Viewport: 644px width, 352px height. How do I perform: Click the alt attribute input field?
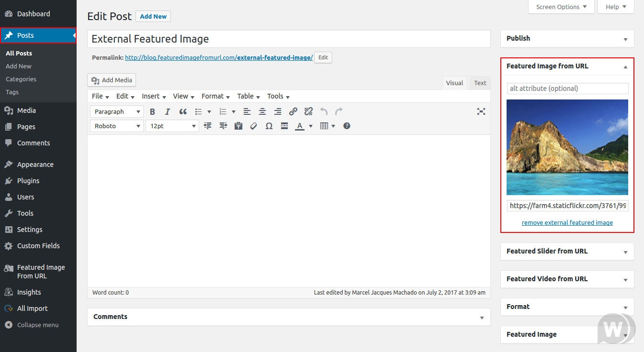pyautogui.click(x=567, y=88)
